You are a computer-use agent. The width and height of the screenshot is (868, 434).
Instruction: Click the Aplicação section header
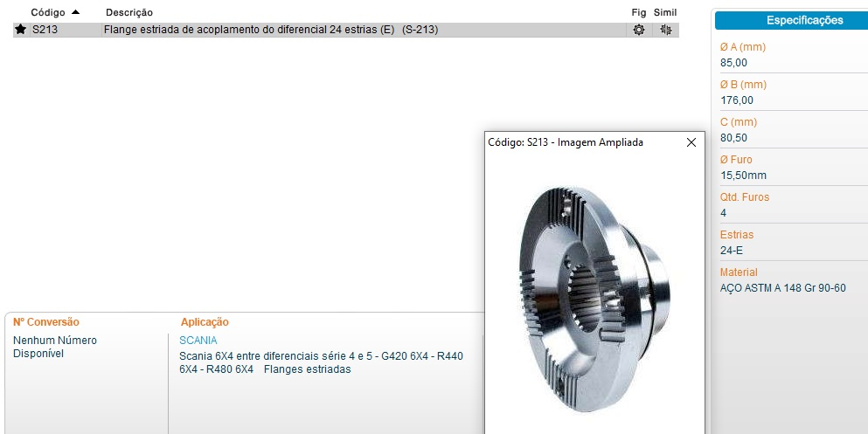(x=205, y=321)
